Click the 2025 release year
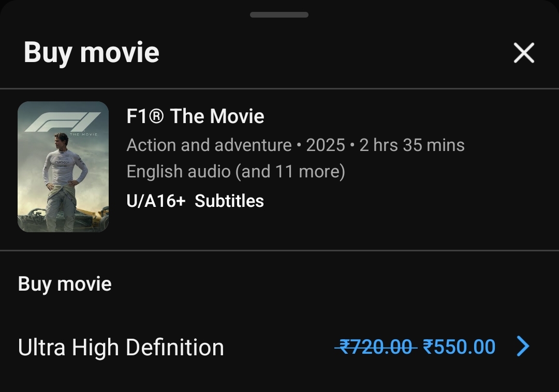Viewport: 559px width, 392px height. pyautogui.click(x=325, y=145)
